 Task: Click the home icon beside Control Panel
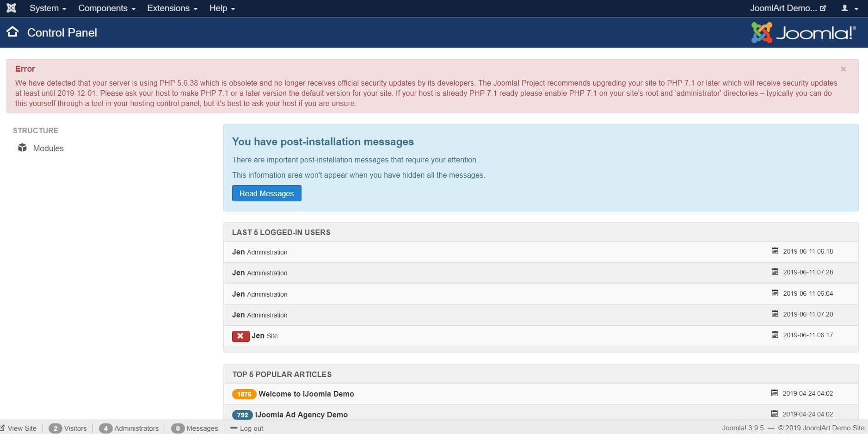click(12, 32)
